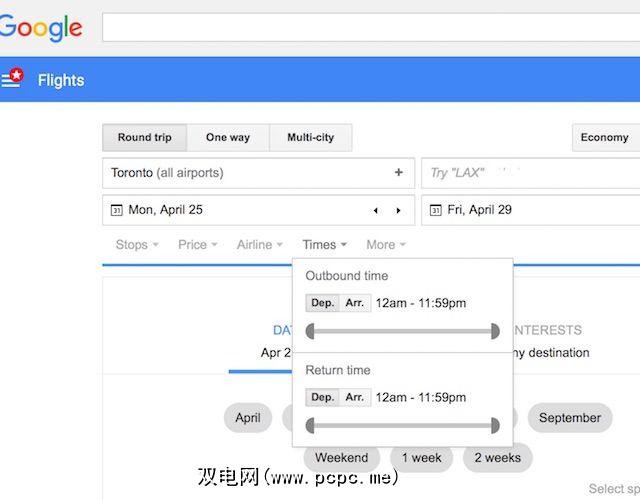Advance departure date with next arrow
This screenshot has width=640, height=500.
point(398,211)
